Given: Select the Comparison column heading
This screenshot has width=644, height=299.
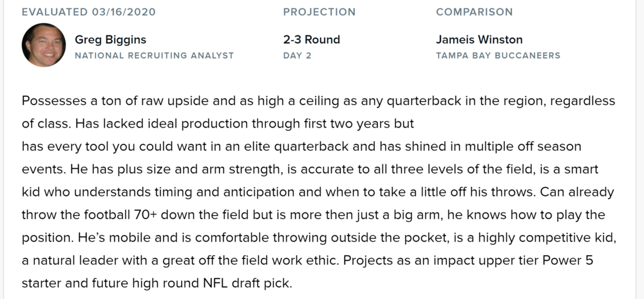Looking at the screenshot, I should click(x=474, y=12).
